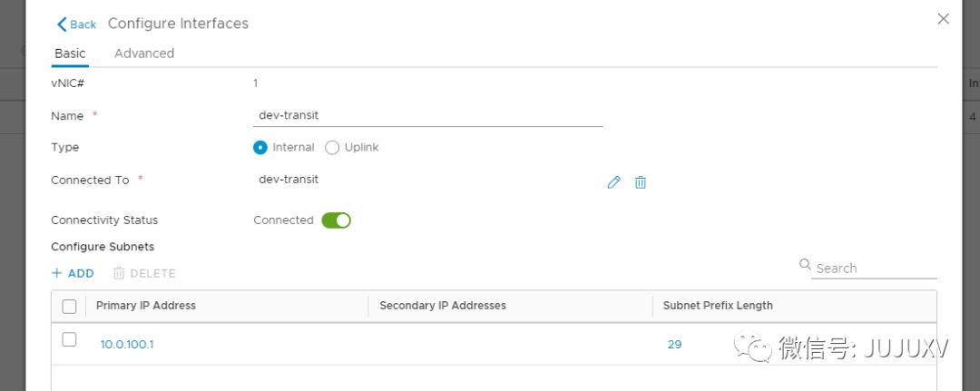The height and width of the screenshot is (391, 980).
Task: Click the search magnifier icon
Action: tap(805, 265)
